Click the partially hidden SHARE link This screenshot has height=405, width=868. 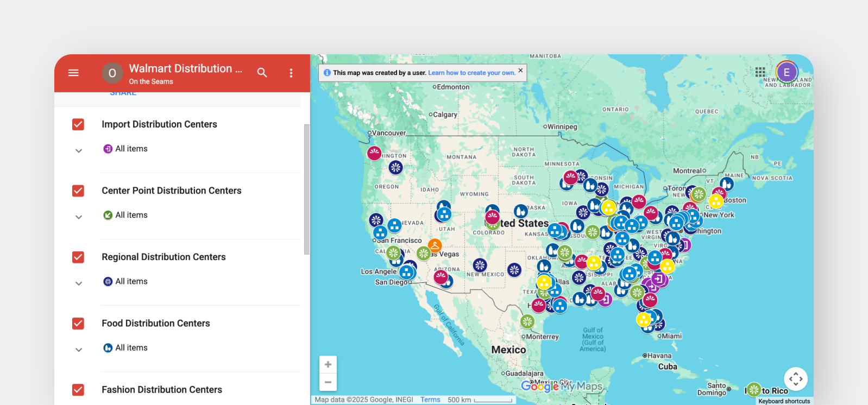click(123, 93)
